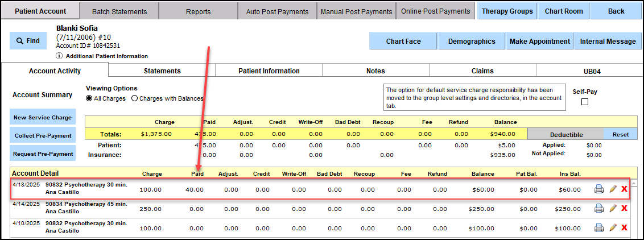Open the Make Appointment button
The image size is (644, 240).
(x=539, y=41)
